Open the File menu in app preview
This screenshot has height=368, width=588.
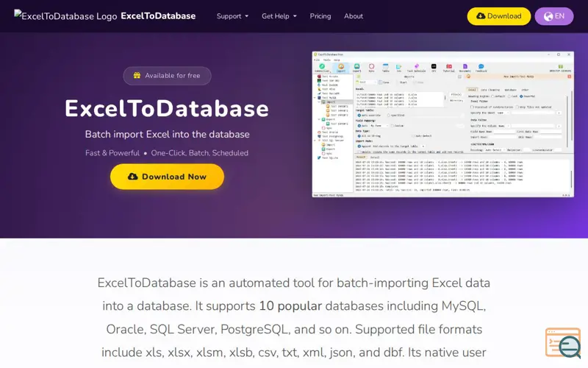(317, 60)
